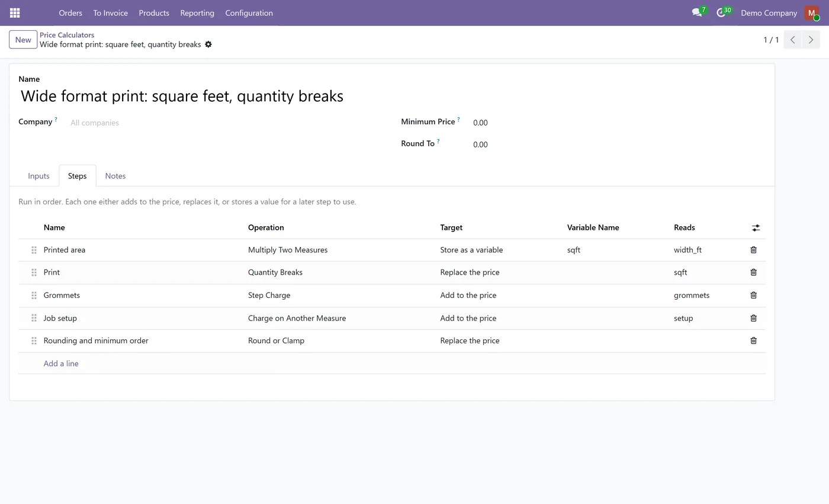Open the Orders menu

tap(70, 12)
